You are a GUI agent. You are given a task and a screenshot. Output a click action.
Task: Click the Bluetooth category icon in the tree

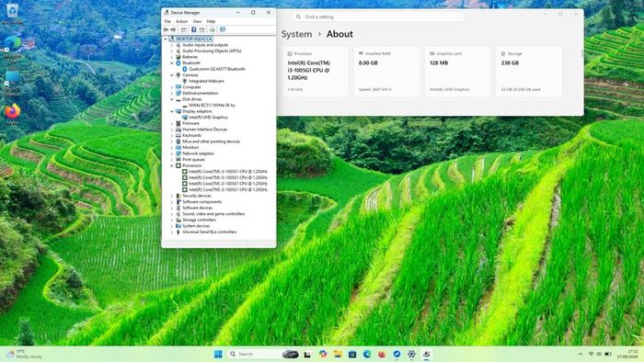(x=178, y=63)
